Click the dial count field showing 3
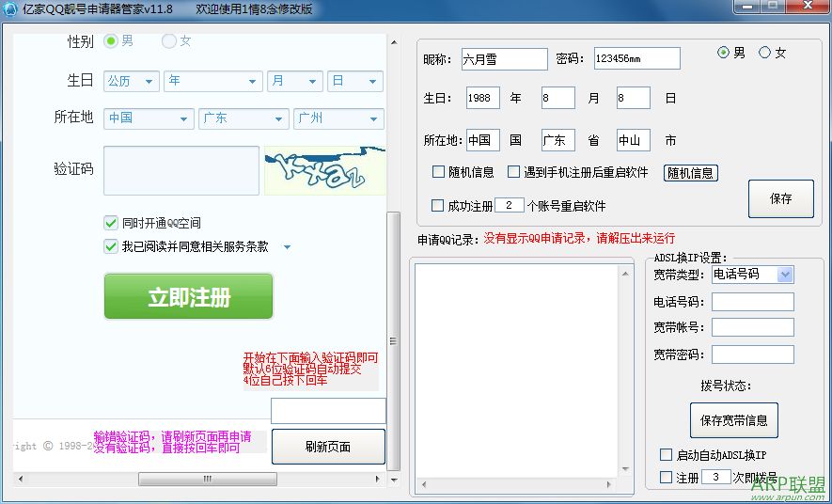Image resolution: width=832 pixels, height=504 pixels. (715, 477)
